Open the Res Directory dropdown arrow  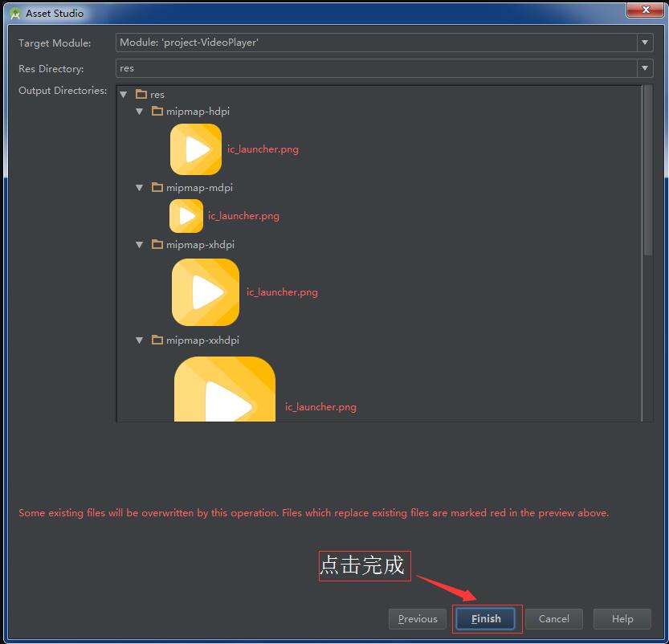tap(645, 68)
